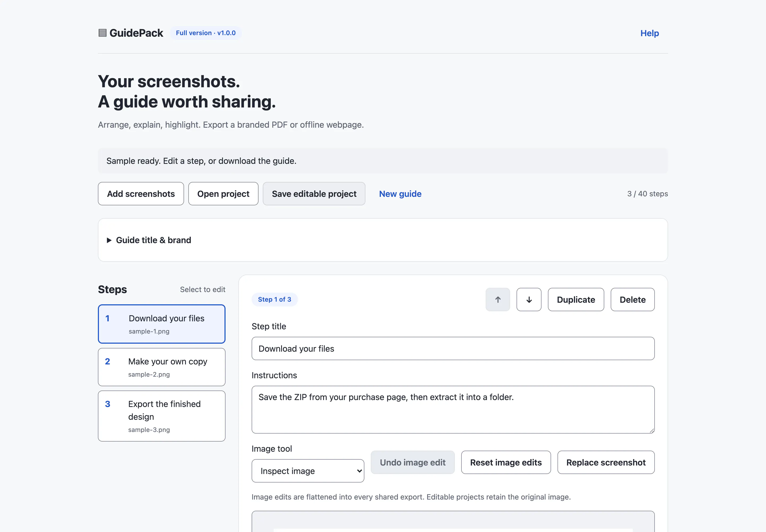The width and height of the screenshot is (766, 532).
Task: Duplicate the current step
Action: click(576, 299)
